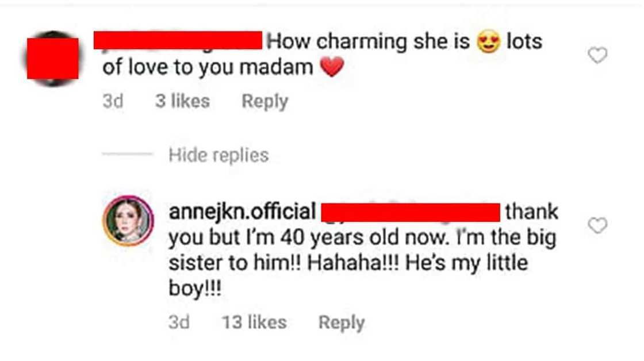Screen dimensions: 644x361
Task: Click the 3d timestamp under annejkn.official's reply
Action: click(179, 322)
